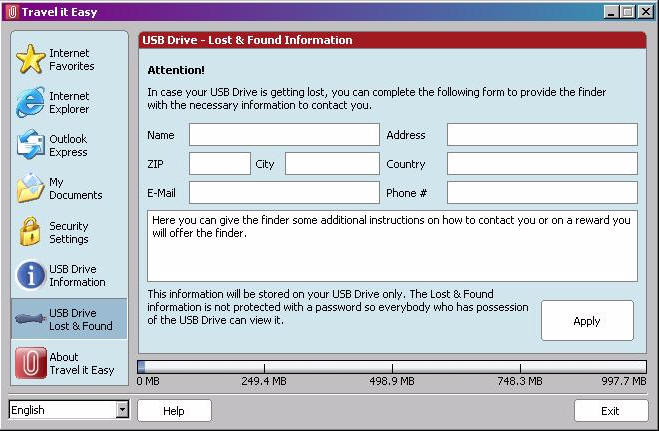
Task: Open Security Settings padlock icon
Action: tap(31, 232)
